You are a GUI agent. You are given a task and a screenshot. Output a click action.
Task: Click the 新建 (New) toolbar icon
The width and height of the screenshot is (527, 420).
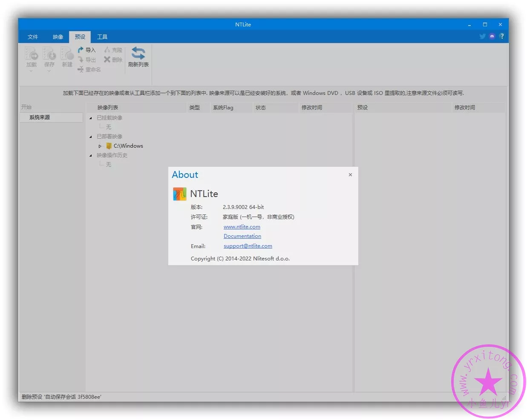tap(67, 54)
